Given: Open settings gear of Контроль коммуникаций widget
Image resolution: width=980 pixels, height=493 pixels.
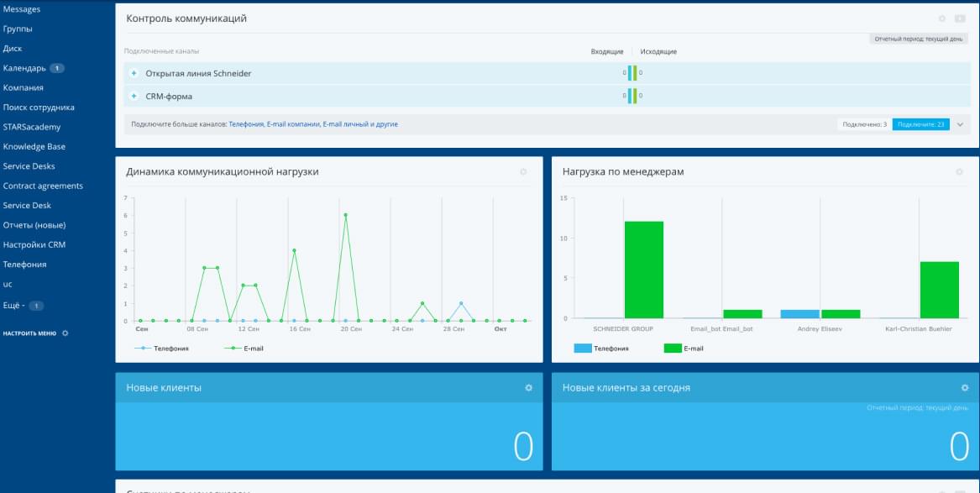Looking at the screenshot, I should tap(942, 19).
